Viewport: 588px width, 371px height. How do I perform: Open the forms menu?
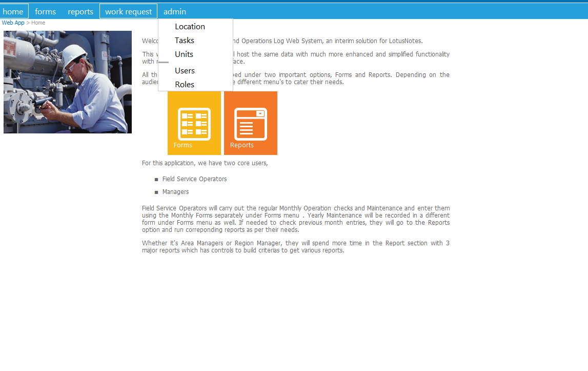[46, 11]
